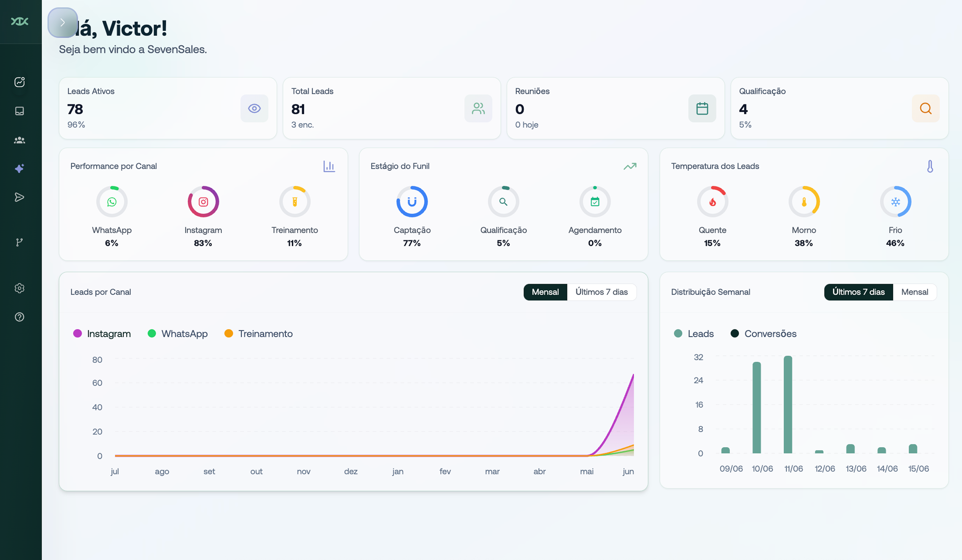Toggle Instagram series in chart legend

tap(102, 334)
